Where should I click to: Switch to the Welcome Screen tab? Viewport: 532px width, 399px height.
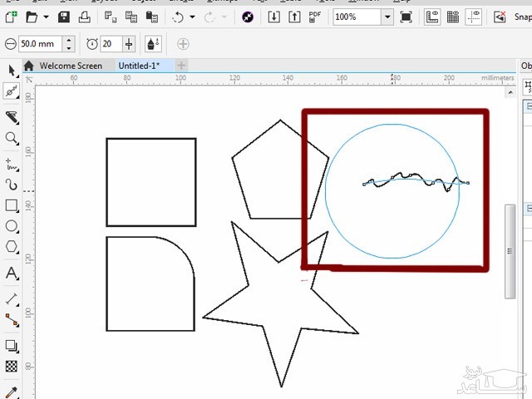click(x=70, y=66)
